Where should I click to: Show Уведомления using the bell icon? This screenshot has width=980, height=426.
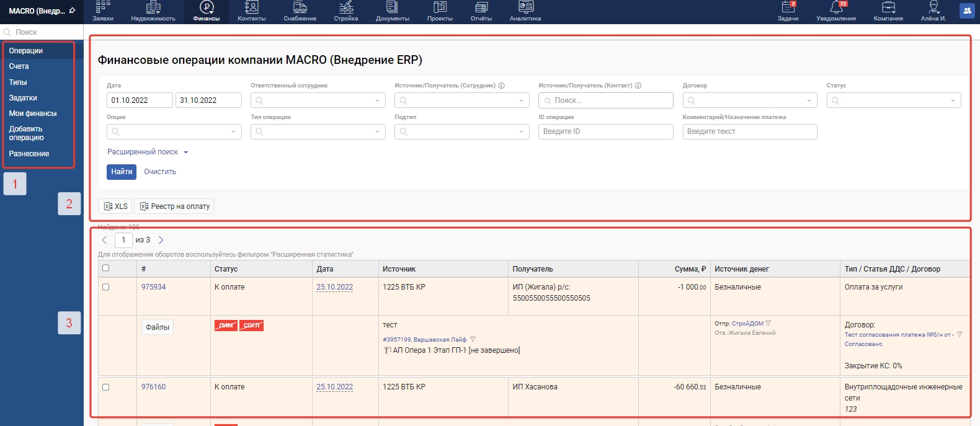pos(836,7)
